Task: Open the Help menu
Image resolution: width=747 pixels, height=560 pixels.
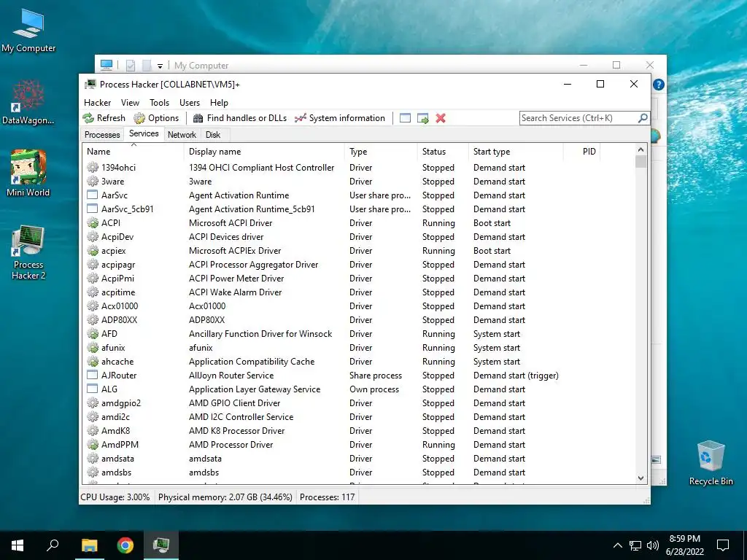Action: pyautogui.click(x=219, y=102)
